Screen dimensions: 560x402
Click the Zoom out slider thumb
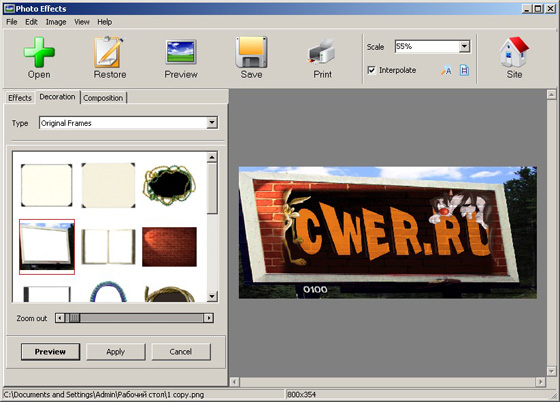(74, 318)
